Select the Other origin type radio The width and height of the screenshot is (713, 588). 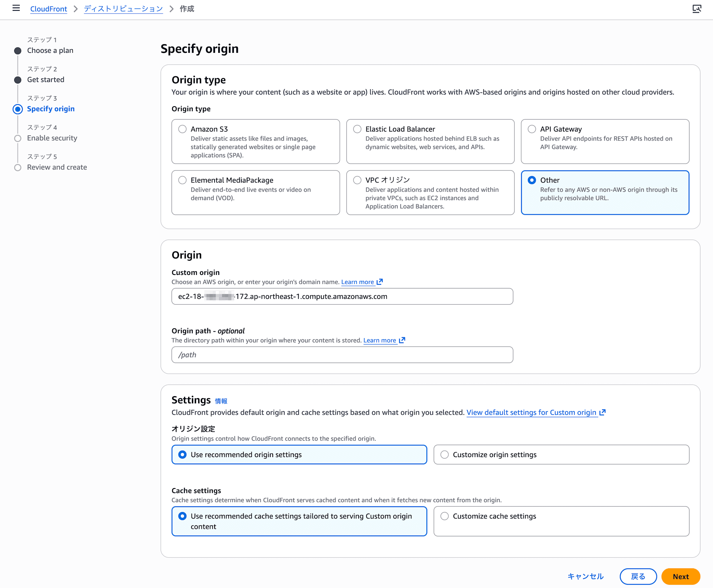[x=532, y=180]
